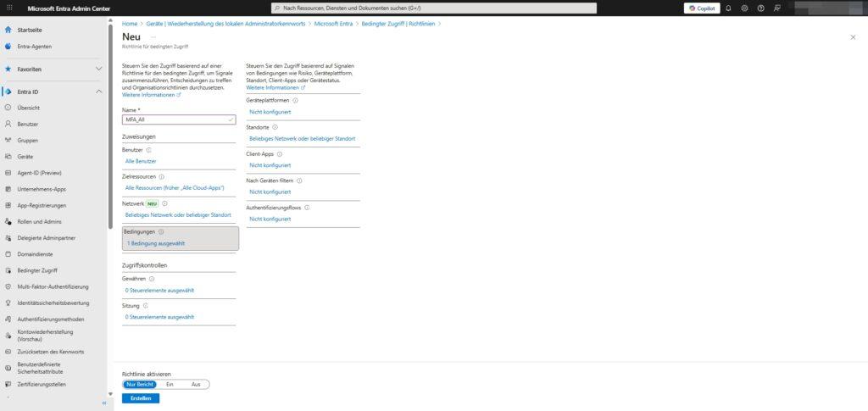Click the Erstellen button
This screenshot has width=868, height=411.
tap(141, 398)
